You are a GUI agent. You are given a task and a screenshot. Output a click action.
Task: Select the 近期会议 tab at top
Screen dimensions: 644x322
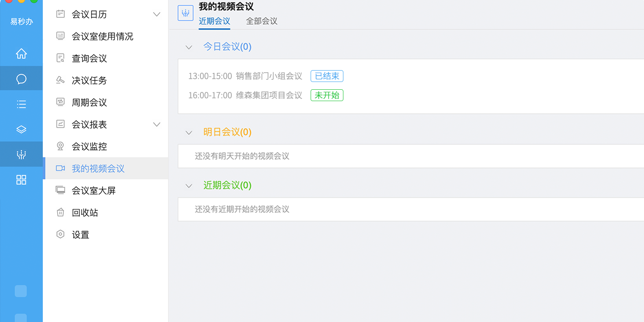(215, 21)
